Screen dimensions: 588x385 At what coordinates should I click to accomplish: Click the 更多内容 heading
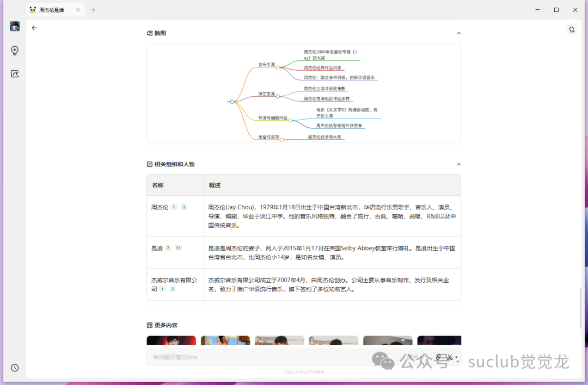pos(166,325)
